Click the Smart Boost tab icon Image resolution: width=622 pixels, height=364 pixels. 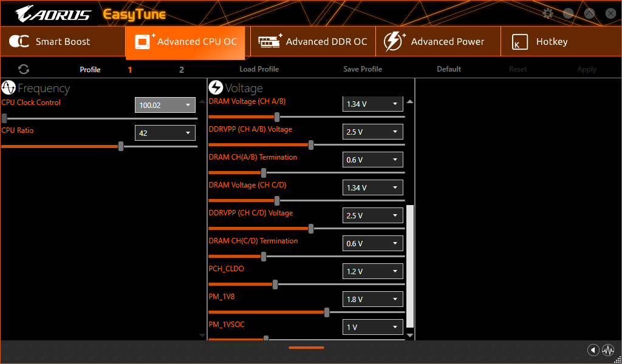point(19,41)
